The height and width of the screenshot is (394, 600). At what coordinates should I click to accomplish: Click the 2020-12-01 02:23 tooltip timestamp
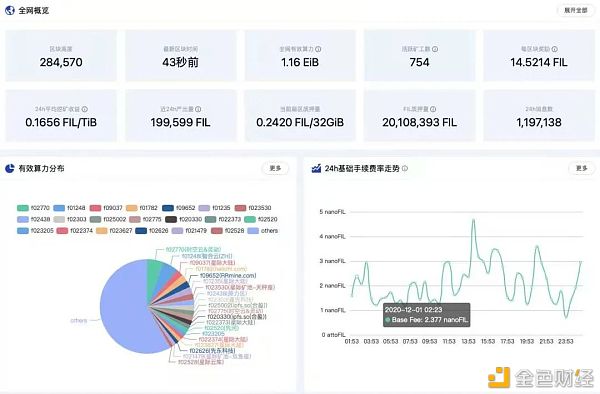pyautogui.click(x=413, y=309)
